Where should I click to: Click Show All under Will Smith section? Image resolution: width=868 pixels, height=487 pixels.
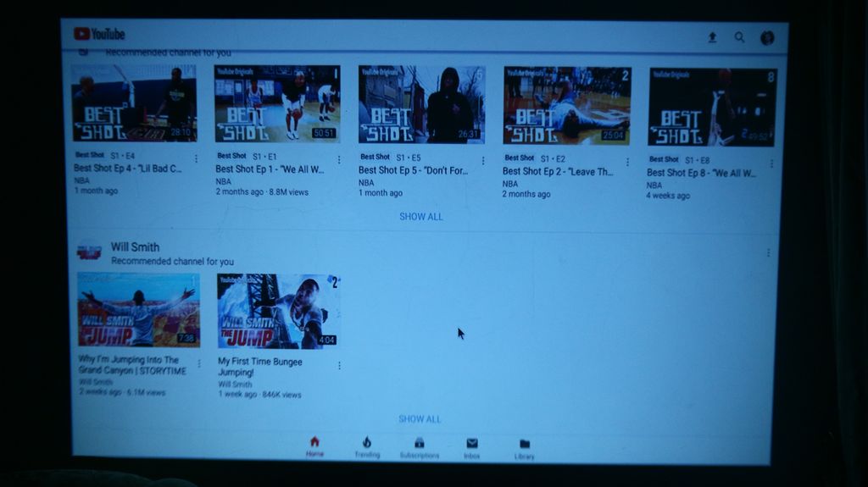pos(420,418)
